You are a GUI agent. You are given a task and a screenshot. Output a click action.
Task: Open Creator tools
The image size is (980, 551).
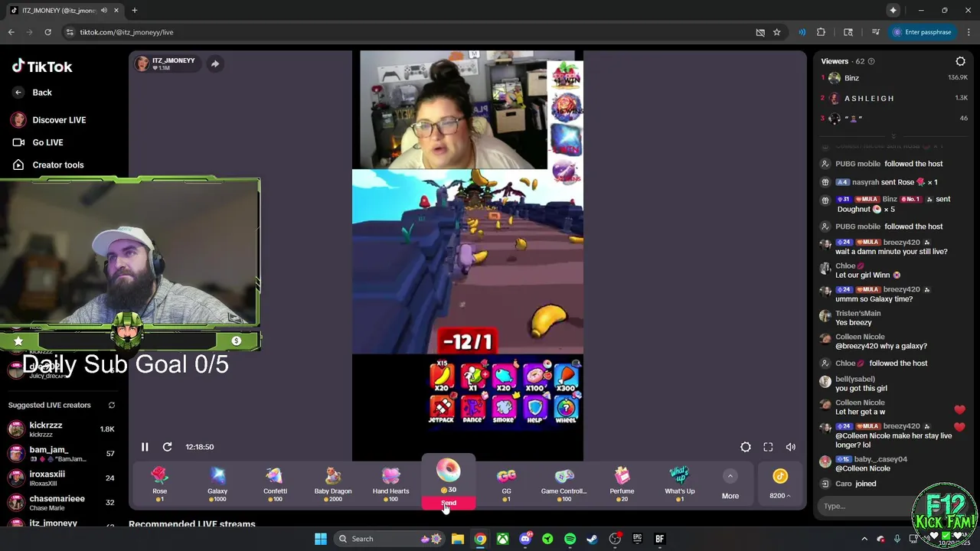pos(48,165)
